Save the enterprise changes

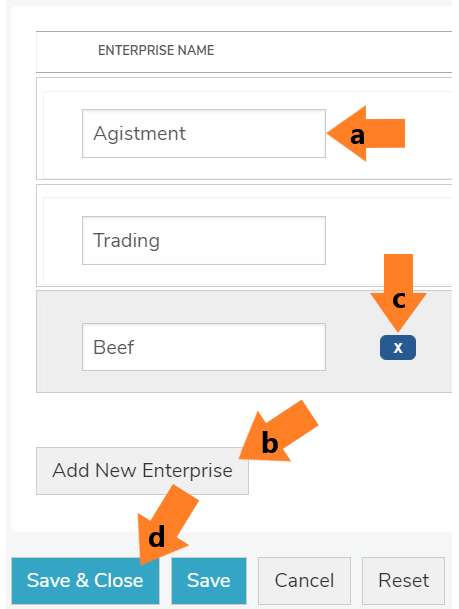point(209,581)
